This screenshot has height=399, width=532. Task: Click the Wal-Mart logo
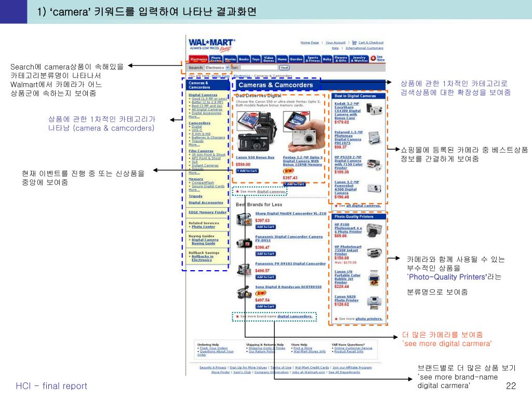pyautogui.click(x=212, y=45)
